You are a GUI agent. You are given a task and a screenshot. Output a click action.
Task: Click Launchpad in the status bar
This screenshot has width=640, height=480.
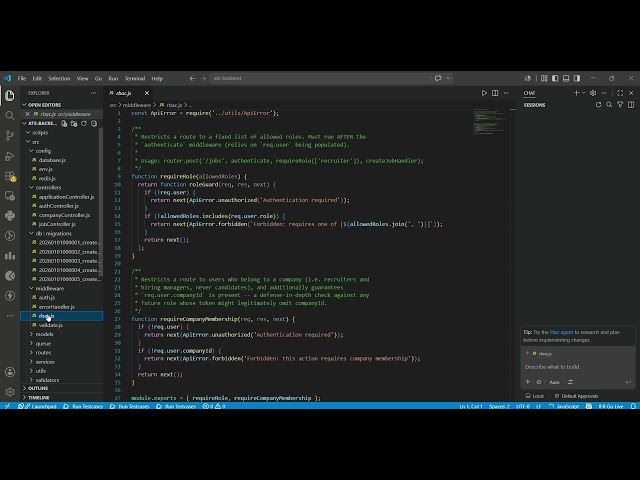point(40,406)
